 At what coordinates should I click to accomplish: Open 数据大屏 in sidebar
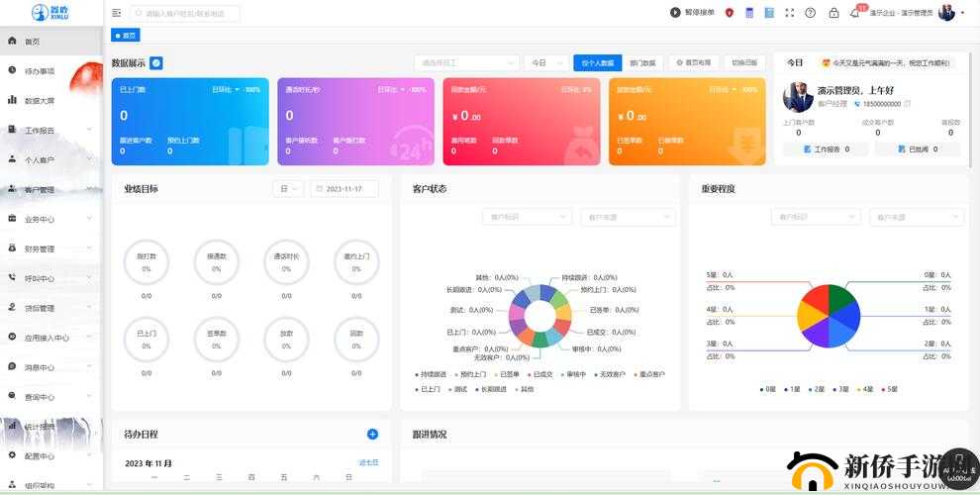(x=50, y=100)
